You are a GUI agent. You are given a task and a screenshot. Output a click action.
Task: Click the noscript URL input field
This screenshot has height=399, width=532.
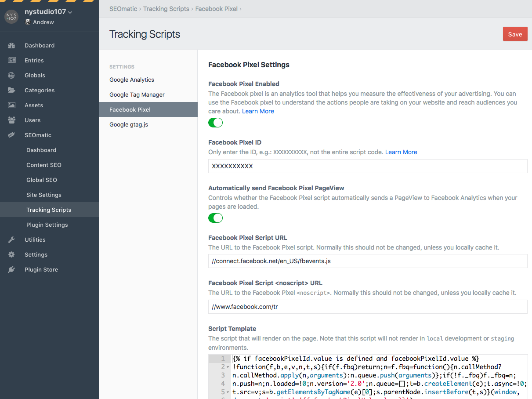pos(368,307)
